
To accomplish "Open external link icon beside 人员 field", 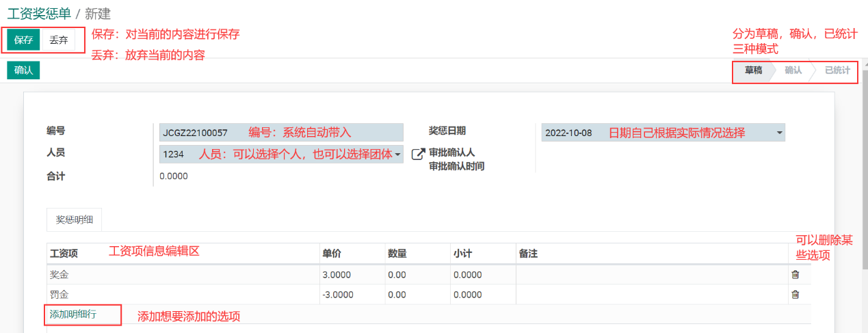I will point(418,155).
